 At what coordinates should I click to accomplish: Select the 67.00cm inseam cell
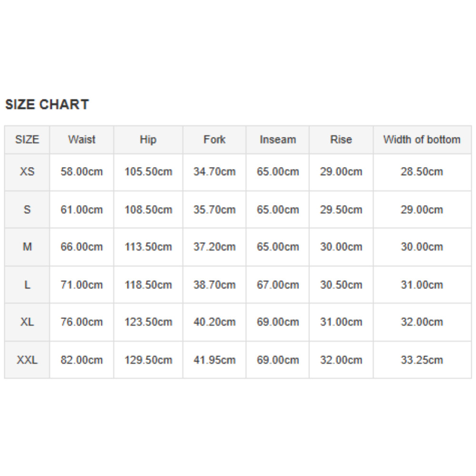click(x=278, y=285)
